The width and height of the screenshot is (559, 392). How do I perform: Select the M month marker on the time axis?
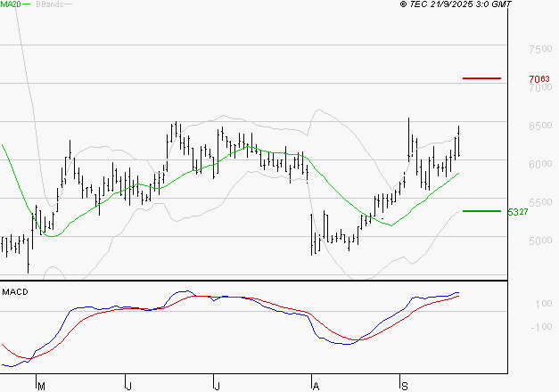coord(39,386)
